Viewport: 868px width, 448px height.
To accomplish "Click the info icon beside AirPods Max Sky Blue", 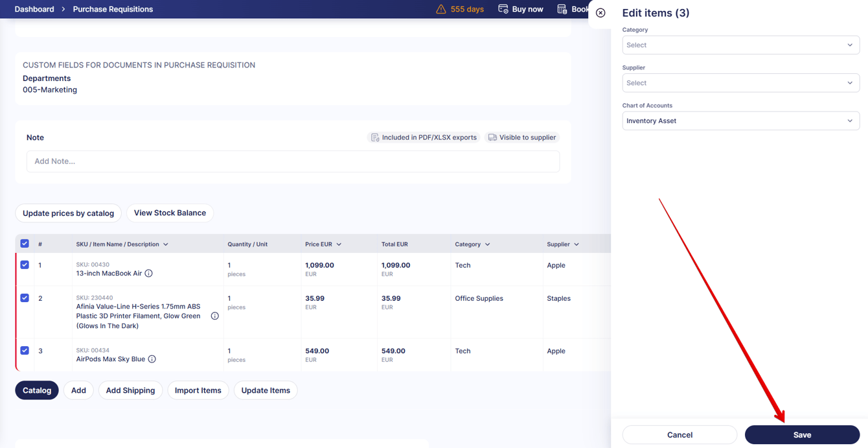I will (153, 359).
